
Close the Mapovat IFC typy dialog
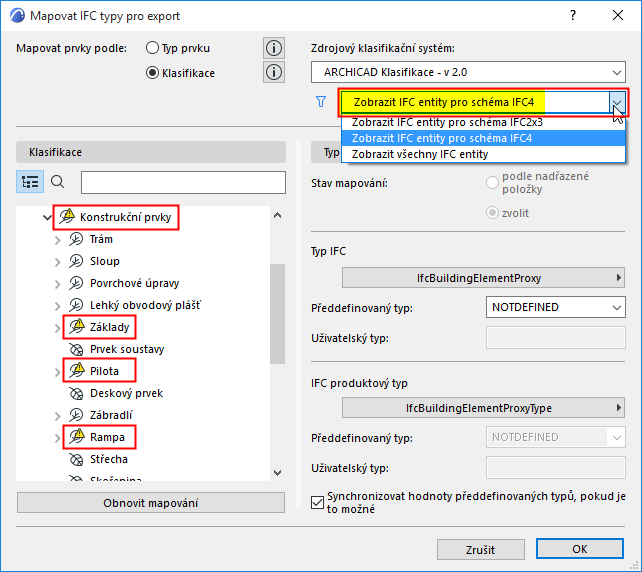[618, 16]
